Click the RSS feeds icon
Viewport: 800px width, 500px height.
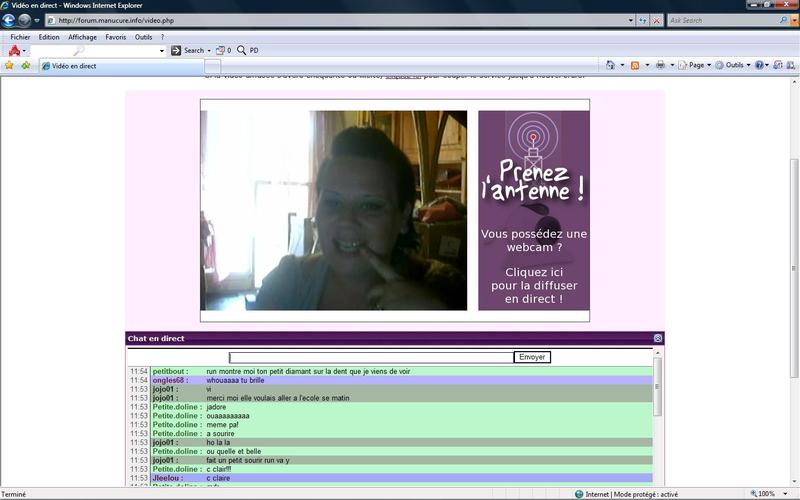pos(634,66)
